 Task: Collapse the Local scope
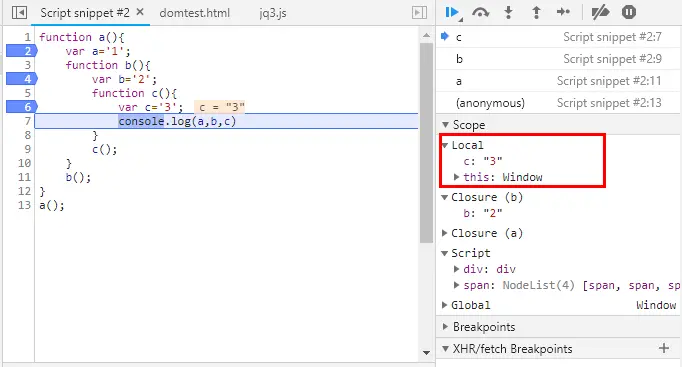(445, 145)
